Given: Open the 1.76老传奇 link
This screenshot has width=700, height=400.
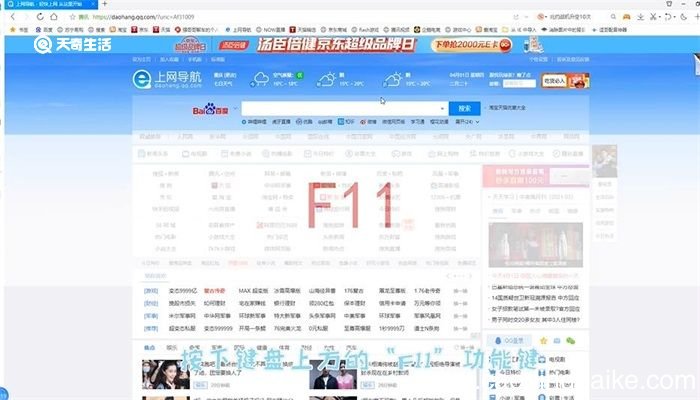Looking at the screenshot, I should click(427, 291).
